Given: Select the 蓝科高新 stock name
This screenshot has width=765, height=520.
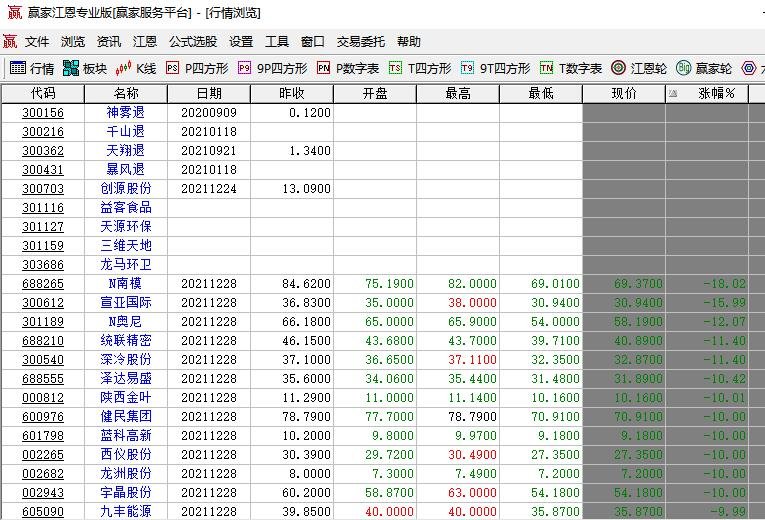Looking at the screenshot, I should [x=126, y=436].
